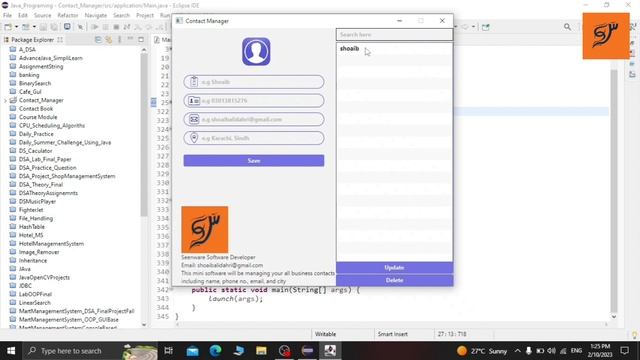Viewport: 640px width, 360px height.
Task: Open the Search menu in Eclipse
Action: [x=121, y=16]
